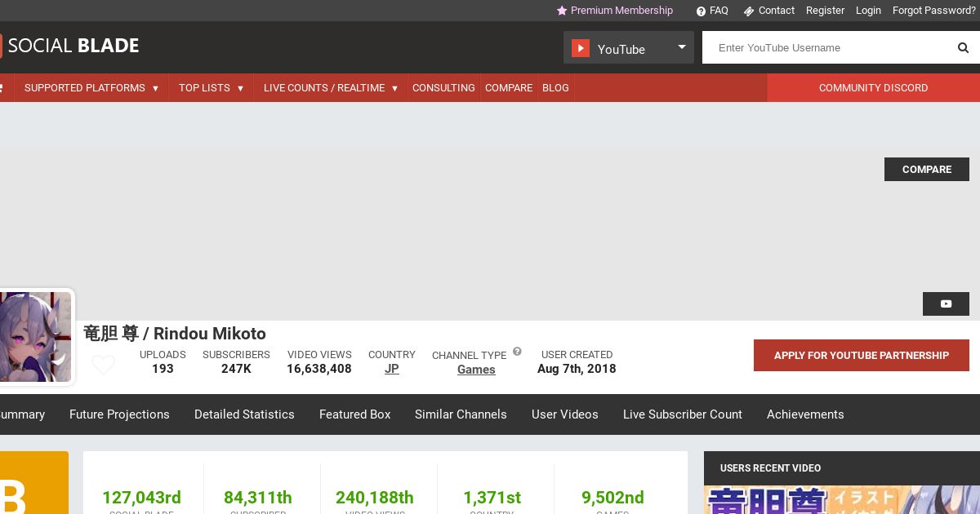Switch to the Future Projections tab
This screenshot has height=514, width=980.
click(119, 414)
